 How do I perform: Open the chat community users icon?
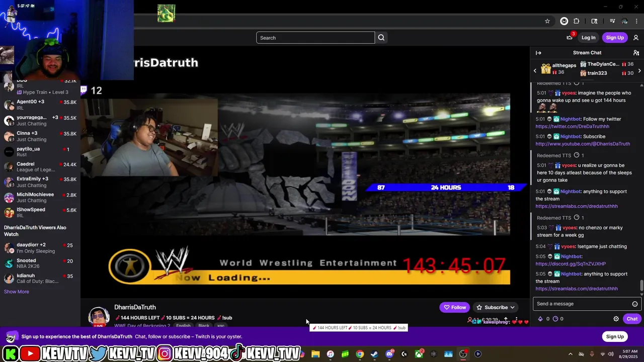[636, 53]
